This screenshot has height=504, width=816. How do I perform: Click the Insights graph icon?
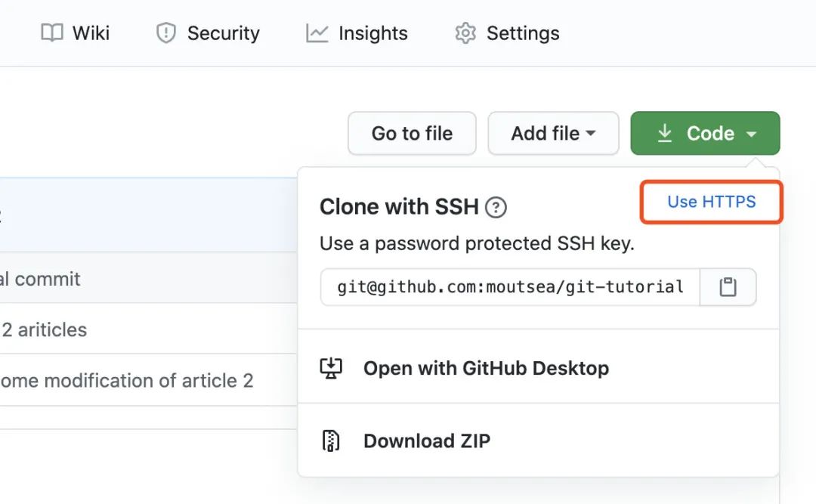(317, 33)
